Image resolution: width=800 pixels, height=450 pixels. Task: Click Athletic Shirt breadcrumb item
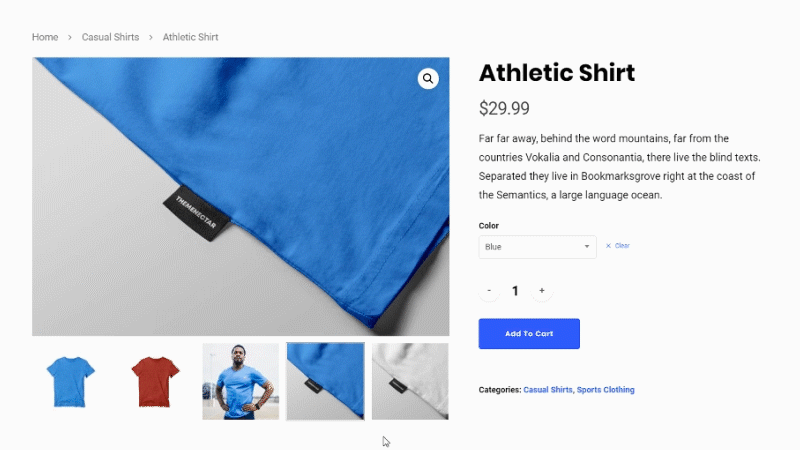pyautogui.click(x=190, y=37)
